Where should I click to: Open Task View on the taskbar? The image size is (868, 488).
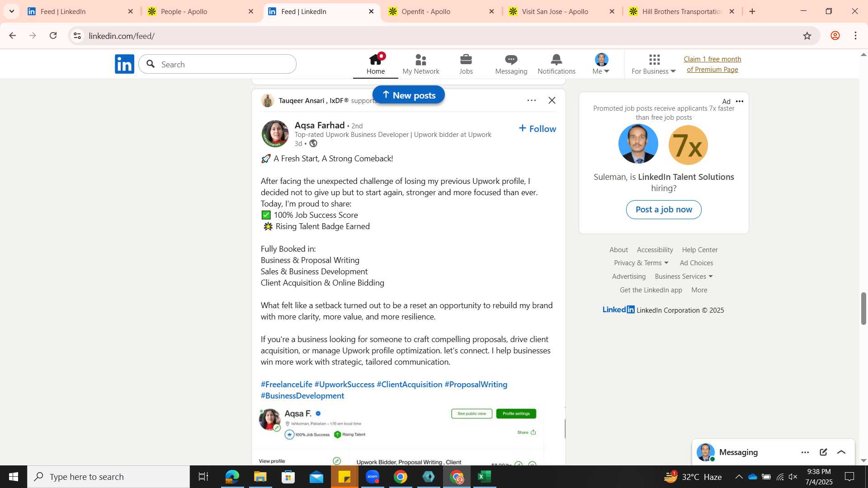tap(203, 477)
